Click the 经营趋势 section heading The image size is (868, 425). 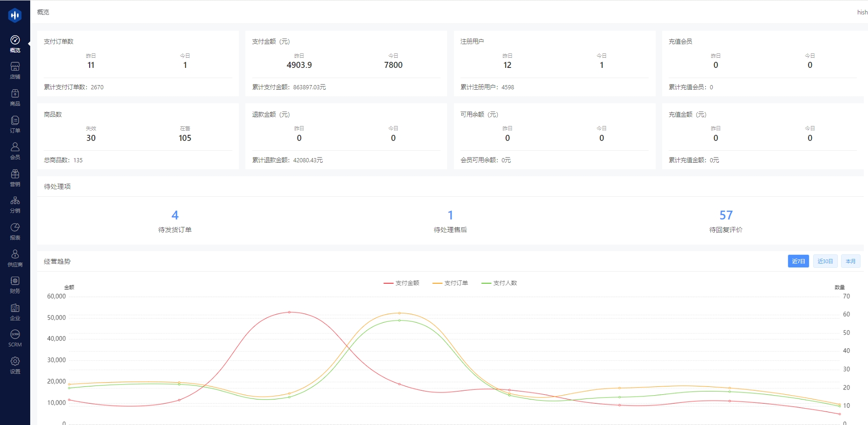coord(57,261)
